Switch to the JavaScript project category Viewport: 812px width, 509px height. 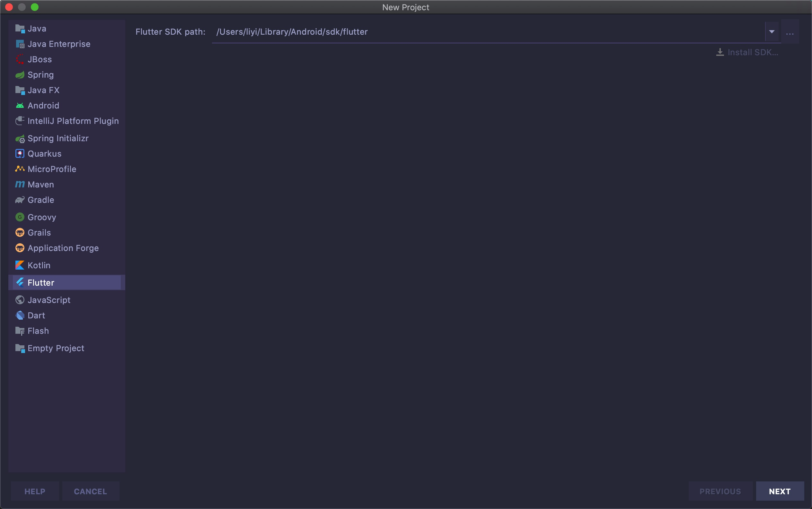click(49, 300)
